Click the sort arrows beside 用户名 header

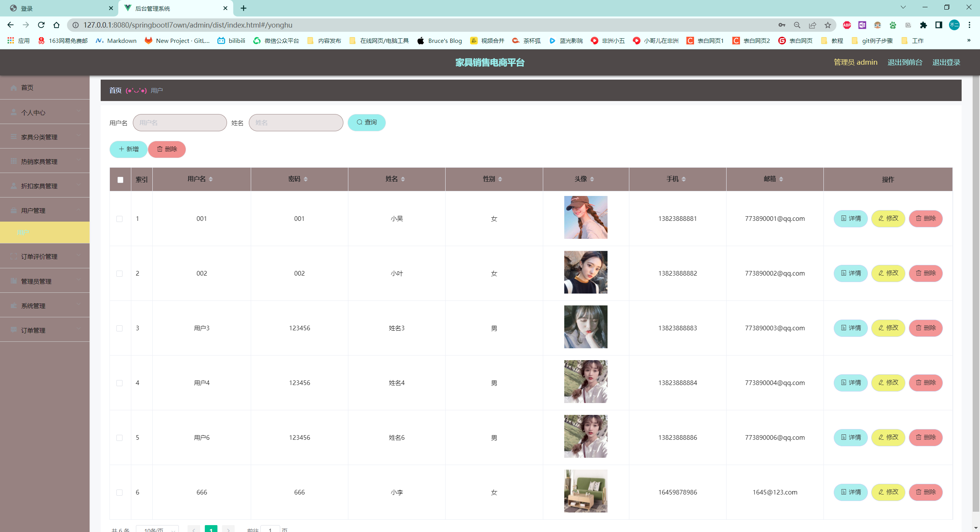coord(211,179)
